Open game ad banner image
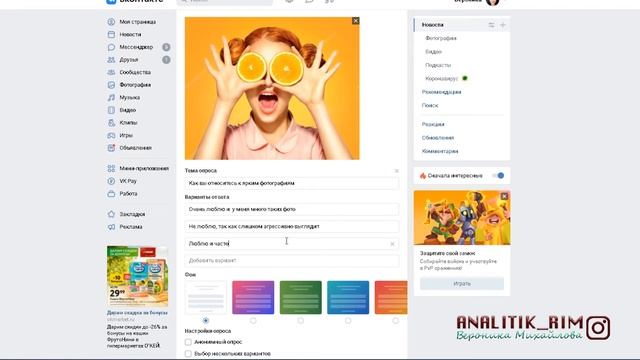 [x=462, y=218]
